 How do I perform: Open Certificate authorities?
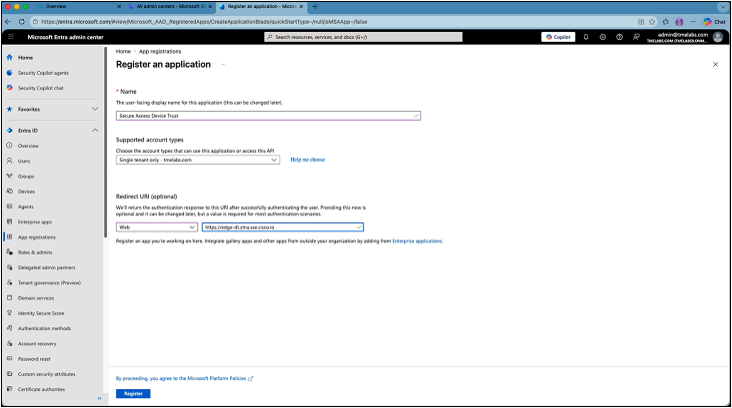pyautogui.click(x=42, y=389)
